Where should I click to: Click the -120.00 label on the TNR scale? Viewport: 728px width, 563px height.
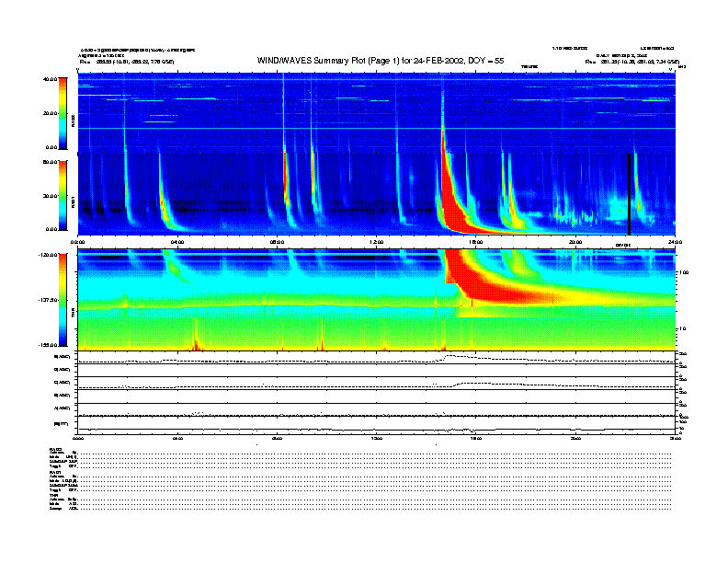click(x=48, y=255)
